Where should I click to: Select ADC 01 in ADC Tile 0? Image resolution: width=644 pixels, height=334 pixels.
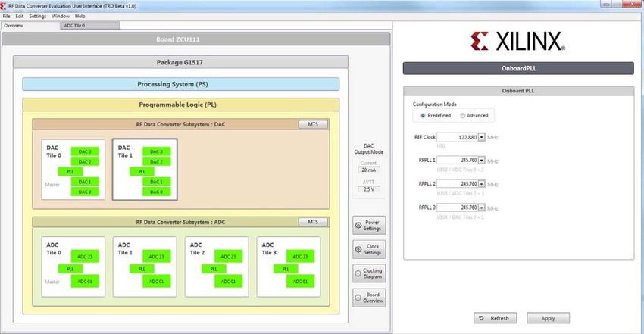[85, 282]
